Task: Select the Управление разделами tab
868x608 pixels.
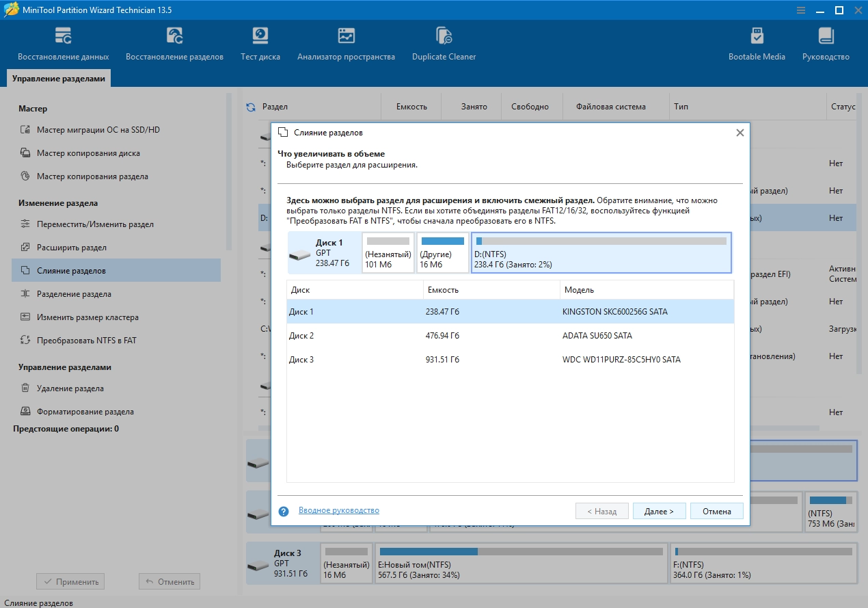Action: [59, 79]
